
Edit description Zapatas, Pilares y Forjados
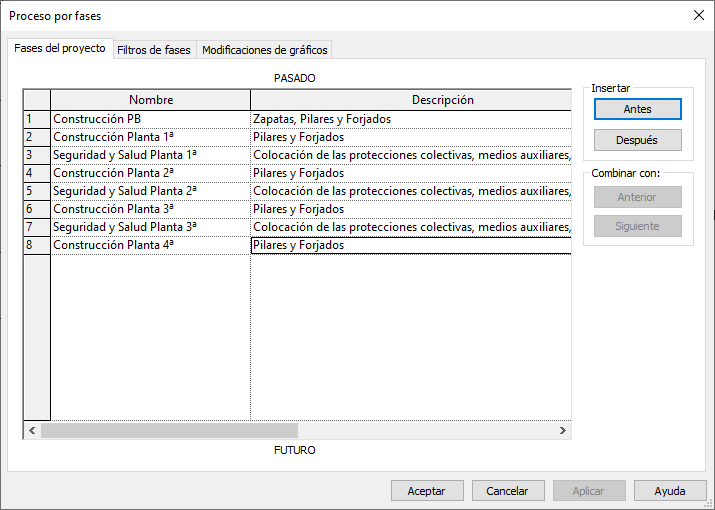[410, 119]
